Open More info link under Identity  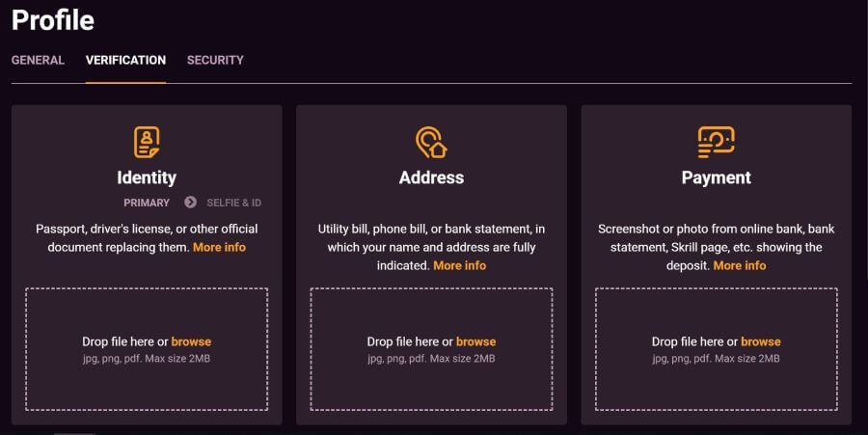pos(219,247)
